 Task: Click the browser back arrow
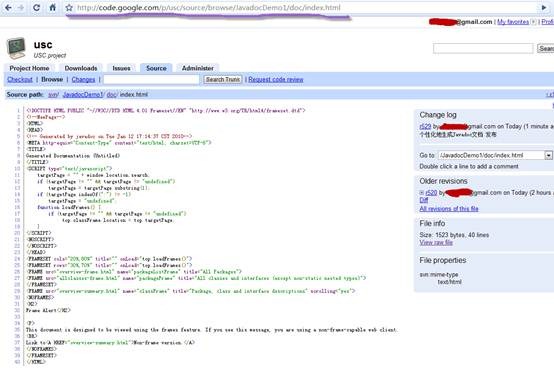point(8,7)
